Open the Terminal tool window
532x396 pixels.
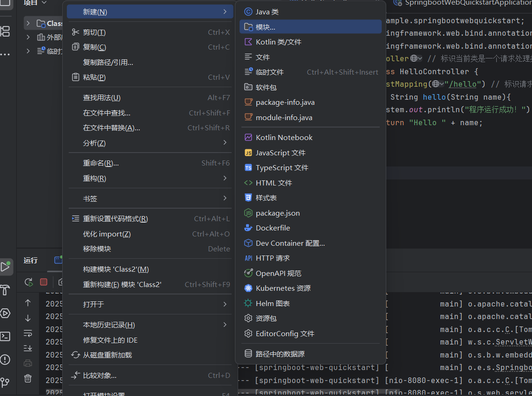6,335
